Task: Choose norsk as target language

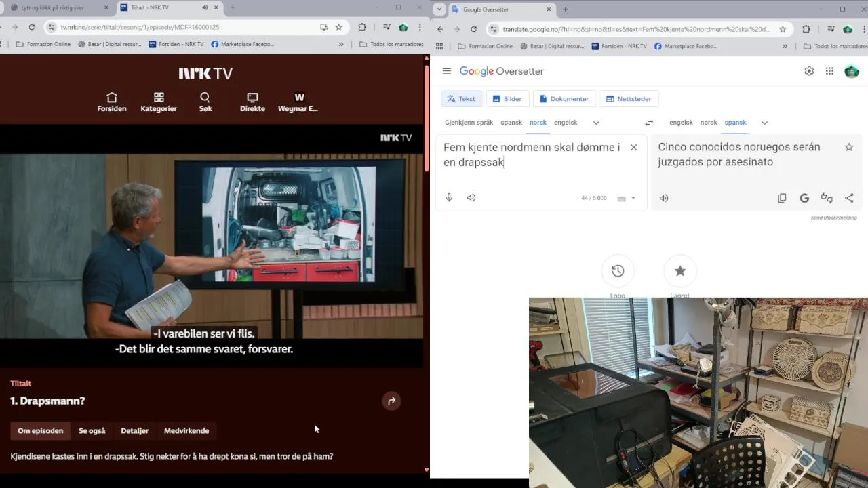Action: (x=709, y=123)
